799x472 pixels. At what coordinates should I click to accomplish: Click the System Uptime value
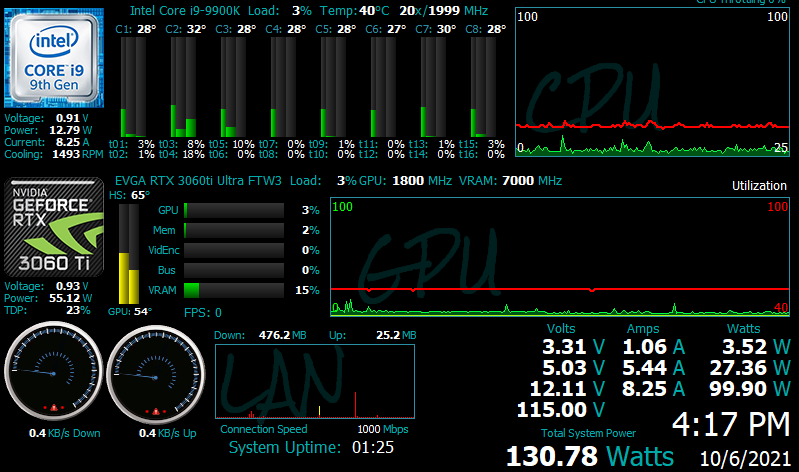click(374, 446)
